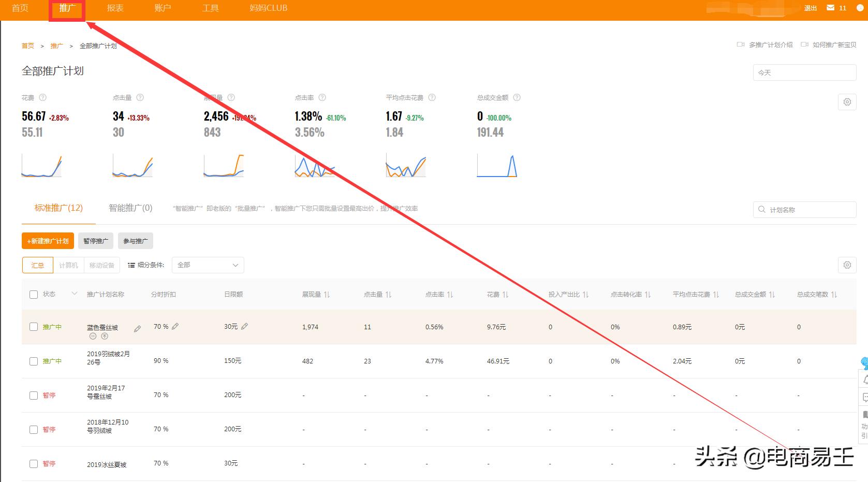The width and height of the screenshot is (868, 482).
Task: Click the +新建推广计划 button
Action: coord(48,241)
